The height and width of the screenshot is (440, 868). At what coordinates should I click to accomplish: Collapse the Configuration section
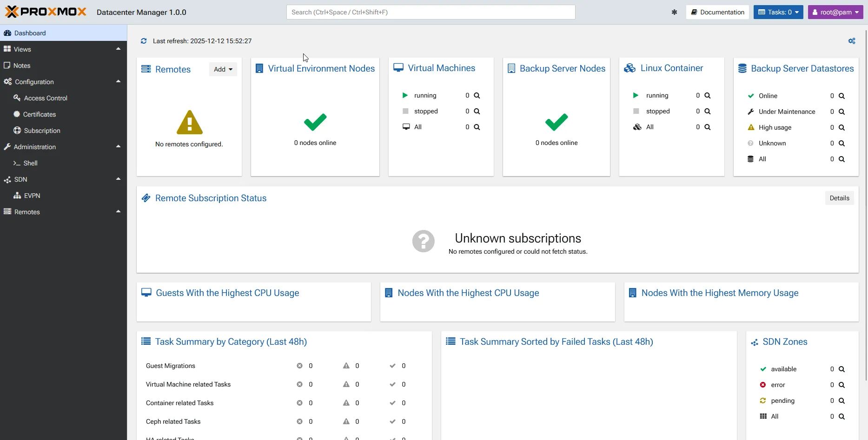click(118, 81)
